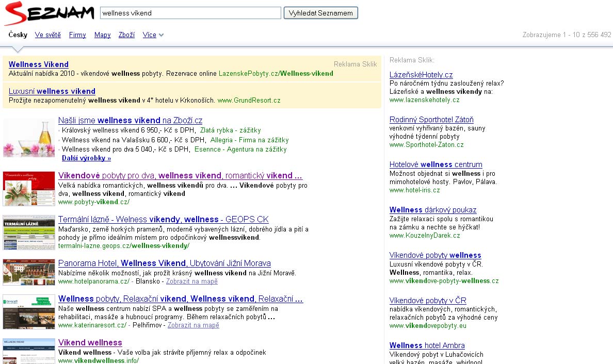Open 'Našli jsme wellness víkend na Zboží.cz' link

click(130, 120)
